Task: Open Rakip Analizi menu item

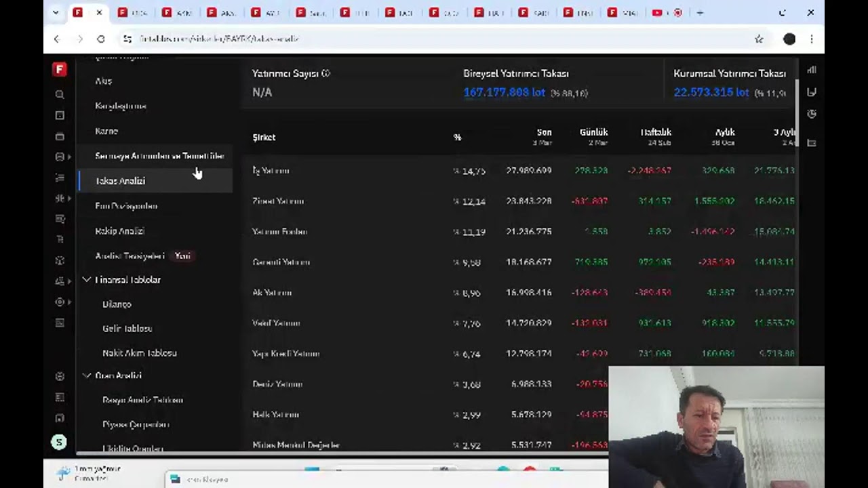Action: pyautogui.click(x=119, y=231)
